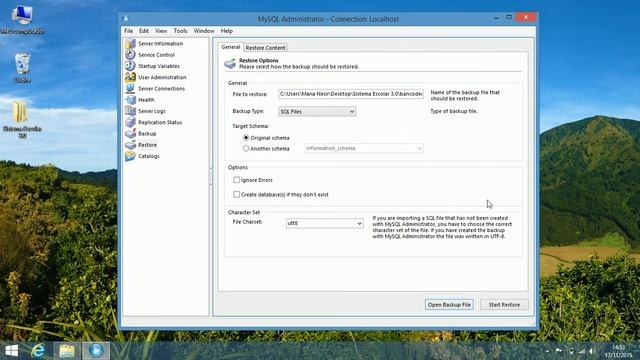Open the File menu
Viewport: 640px width, 360px height.
[129, 31]
